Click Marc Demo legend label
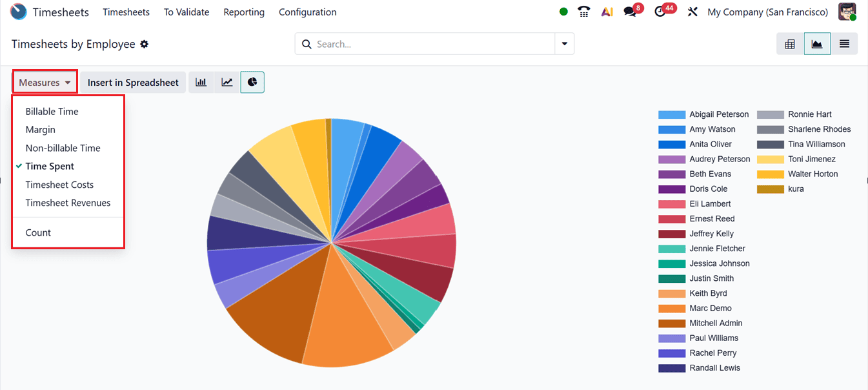 click(711, 308)
